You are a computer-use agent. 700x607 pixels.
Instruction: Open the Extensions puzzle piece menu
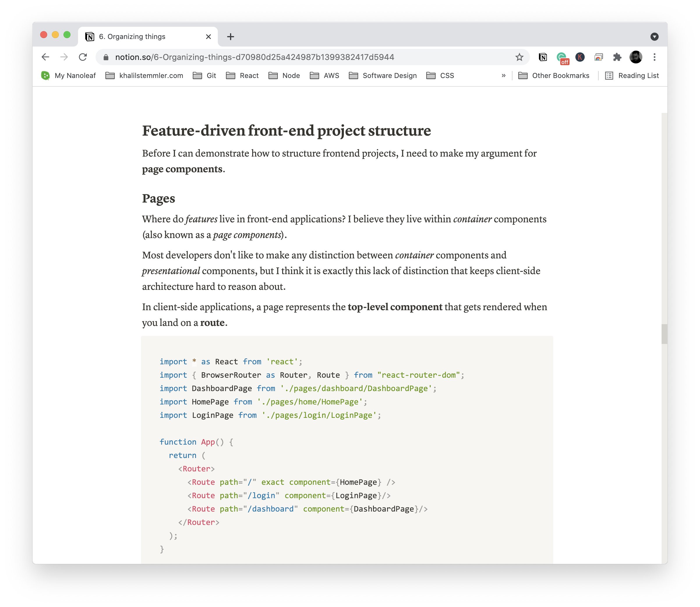[x=617, y=57]
